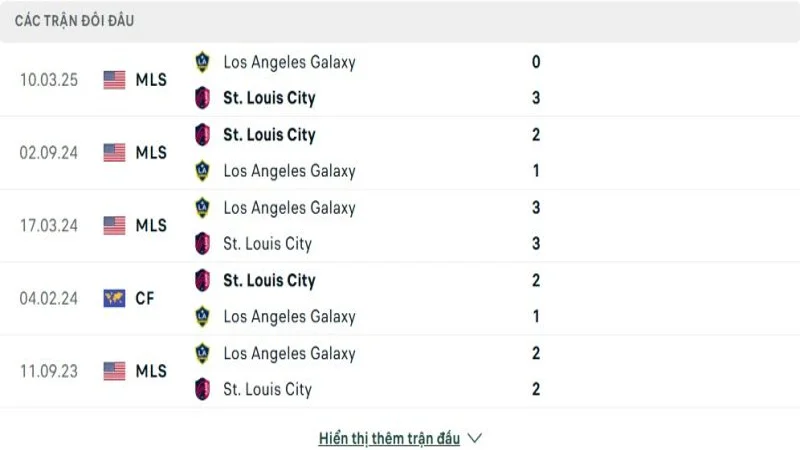The image size is (800, 450).
Task: Click St. Louis City crest in 02.09.24 match
Action: coord(203,135)
